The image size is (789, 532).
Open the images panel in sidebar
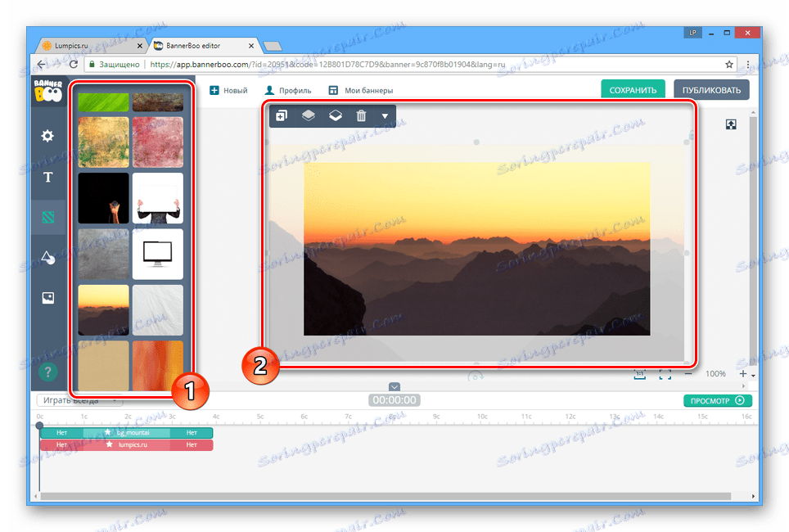point(47,298)
